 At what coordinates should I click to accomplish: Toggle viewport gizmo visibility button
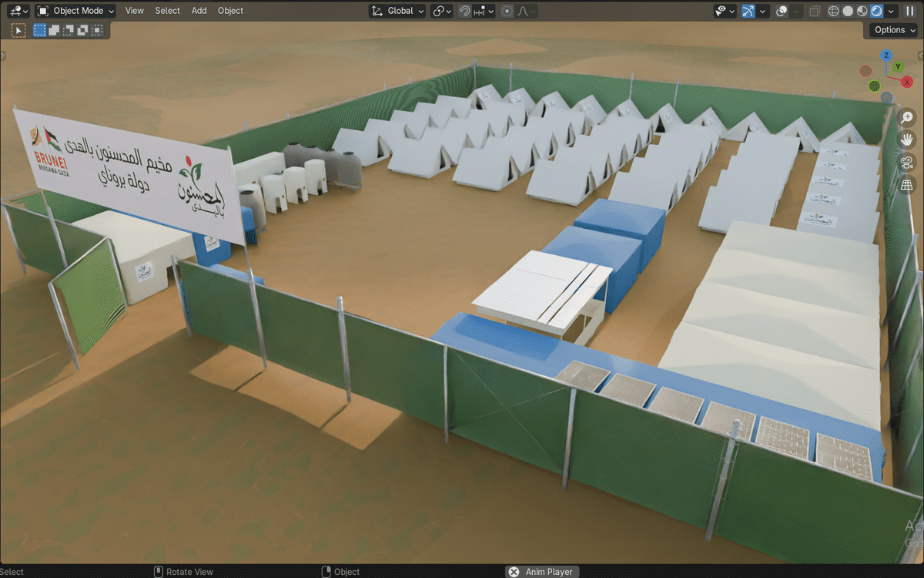click(748, 11)
